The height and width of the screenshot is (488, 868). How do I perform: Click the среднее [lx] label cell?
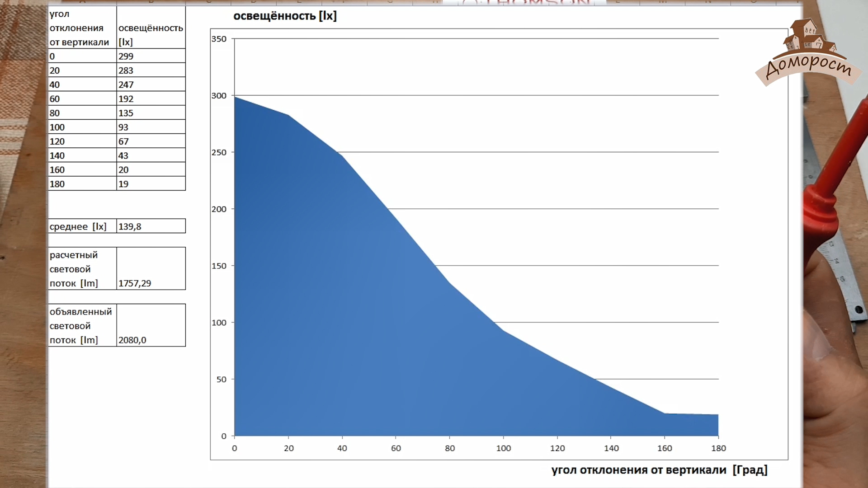click(x=82, y=226)
